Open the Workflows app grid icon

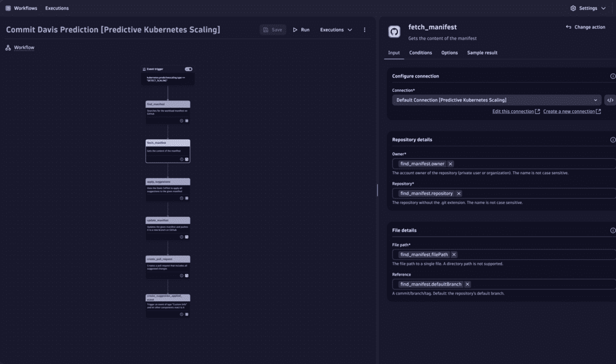click(8, 8)
